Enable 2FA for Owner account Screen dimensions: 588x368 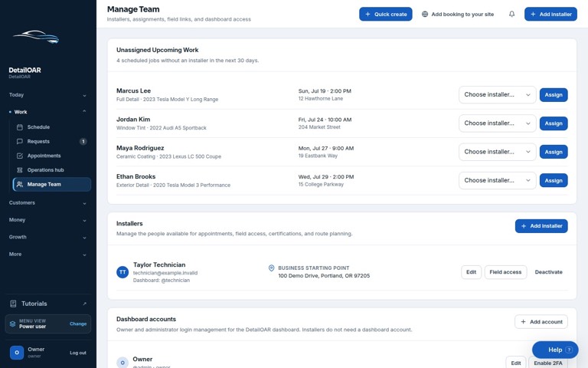(548, 363)
